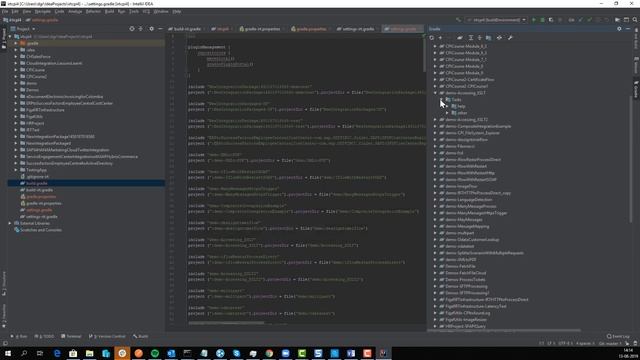Open File Explorer from the taskbar
Screen dimensions: 640x360
click(x=89, y=353)
